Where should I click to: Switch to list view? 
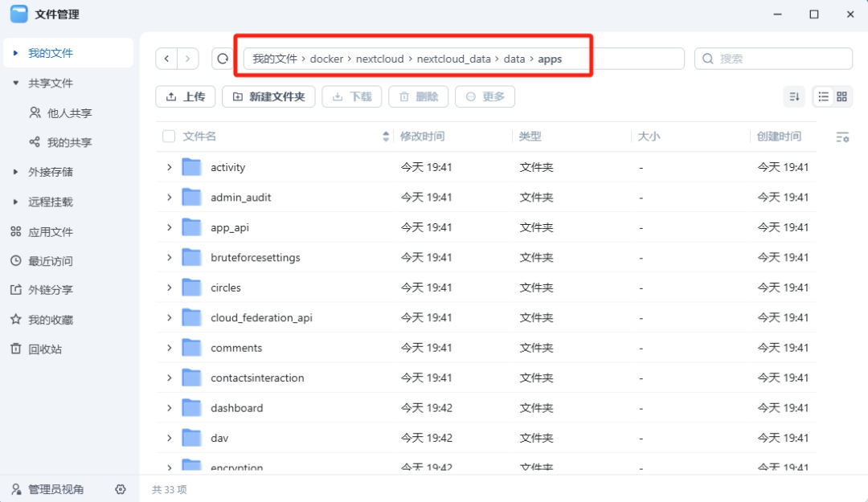coord(823,97)
